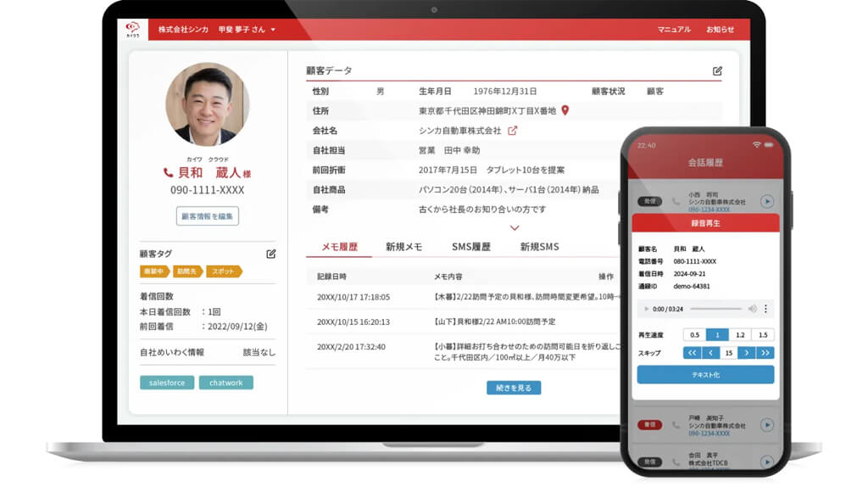Mute audio with the speaker icon
The image size is (868, 487).
tap(753, 309)
